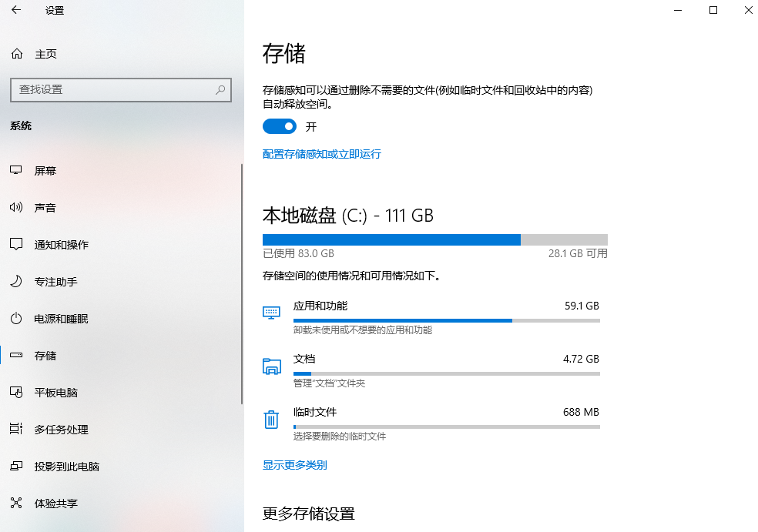Turn off the 存储感知 storage sense toggle
The height and width of the screenshot is (532, 758).
pos(279,125)
